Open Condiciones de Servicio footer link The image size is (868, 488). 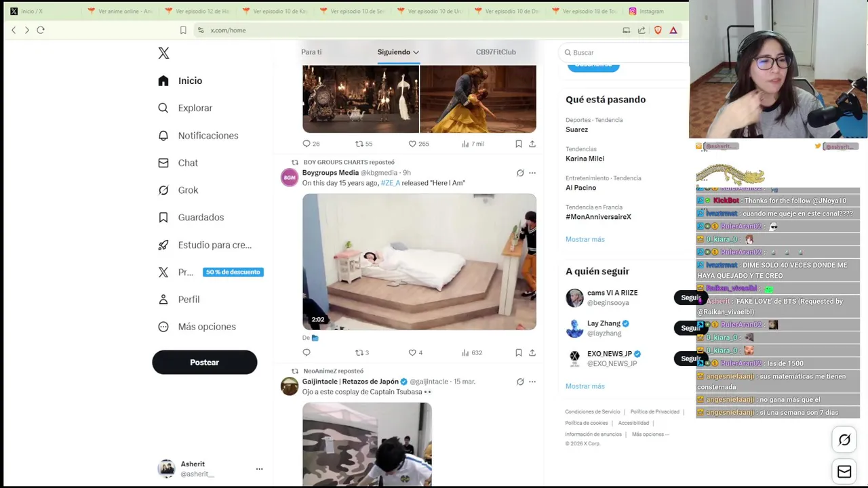pyautogui.click(x=593, y=412)
